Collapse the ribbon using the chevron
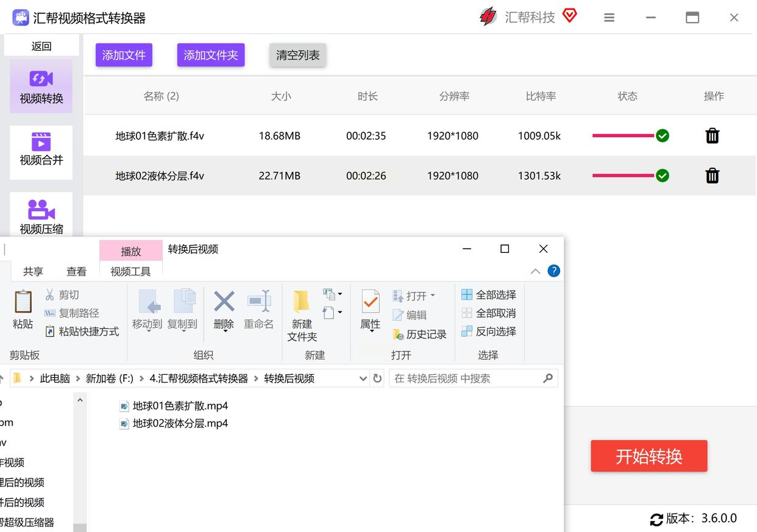Screen dimensions: 757x532 pyautogui.click(x=535, y=272)
